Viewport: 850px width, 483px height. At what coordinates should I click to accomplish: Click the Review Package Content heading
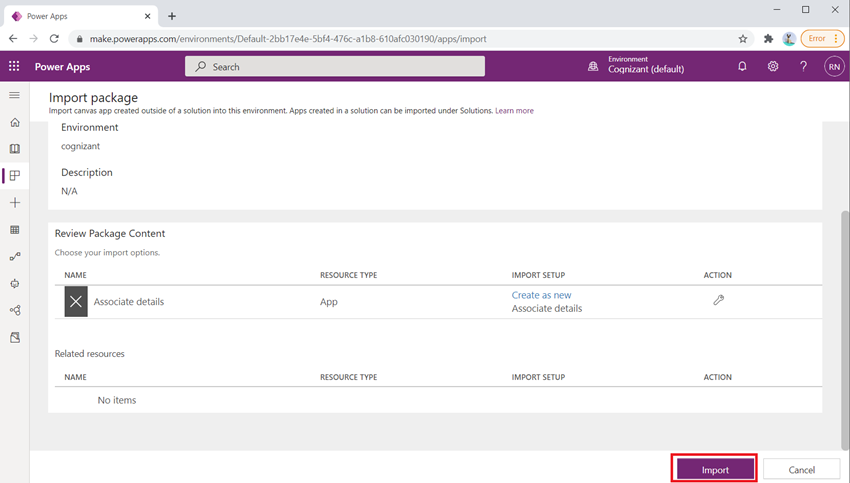110,234
